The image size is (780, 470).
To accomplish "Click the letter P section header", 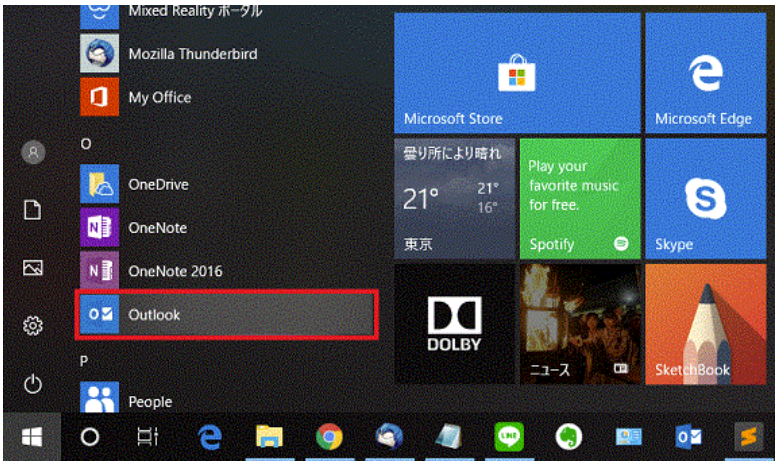I will point(84,361).
